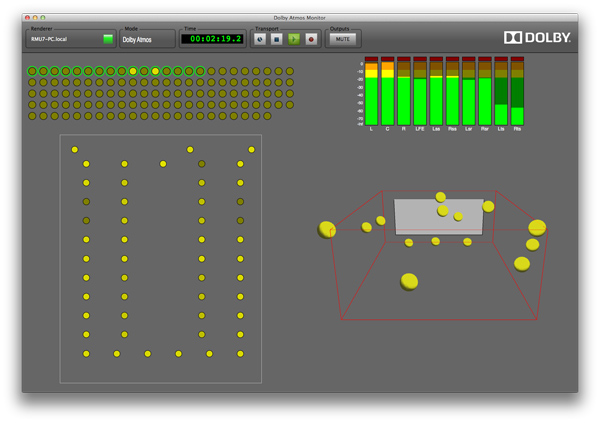This screenshot has height=423, width=600.
Task: Click the Lss channel level meter
Action: pyautogui.click(x=436, y=93)
